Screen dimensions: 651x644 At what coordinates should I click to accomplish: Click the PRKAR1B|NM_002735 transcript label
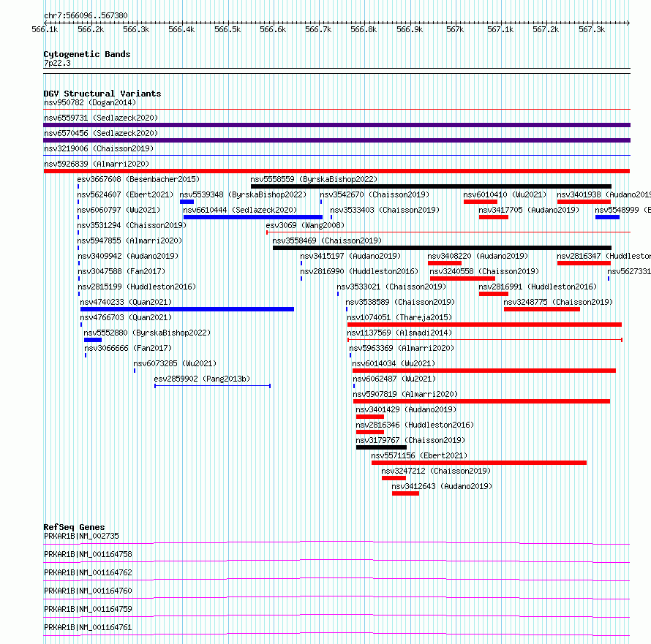pyautogui.click(x=81, y=536)
